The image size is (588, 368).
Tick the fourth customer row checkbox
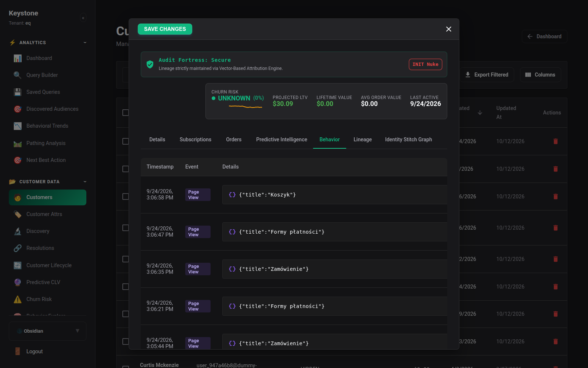[x=126, y=228]
